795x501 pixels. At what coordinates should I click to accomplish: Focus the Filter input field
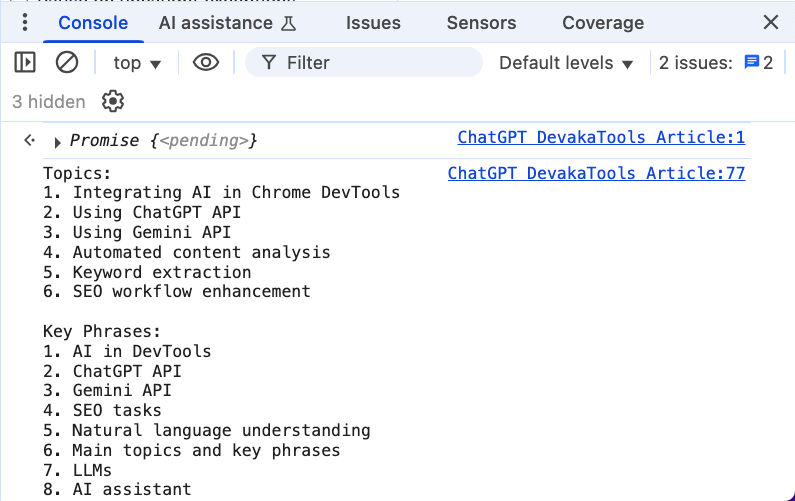364,63
